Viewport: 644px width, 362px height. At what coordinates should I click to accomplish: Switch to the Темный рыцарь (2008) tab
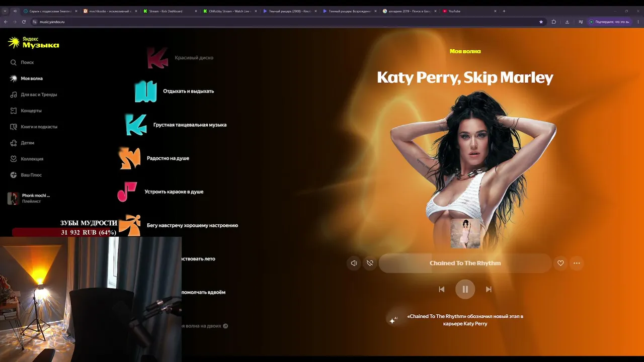(x=289, y=11)
